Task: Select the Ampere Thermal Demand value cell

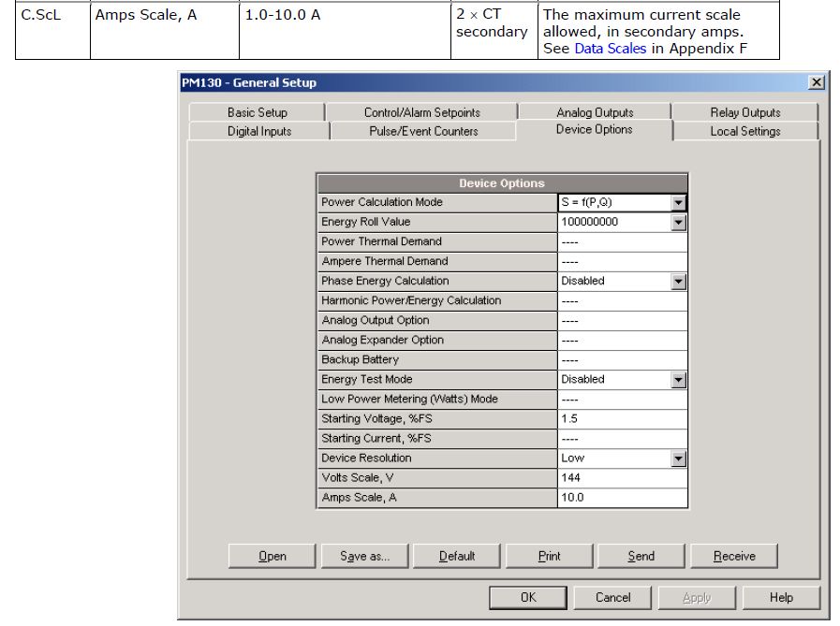Action: coord(622,261)
